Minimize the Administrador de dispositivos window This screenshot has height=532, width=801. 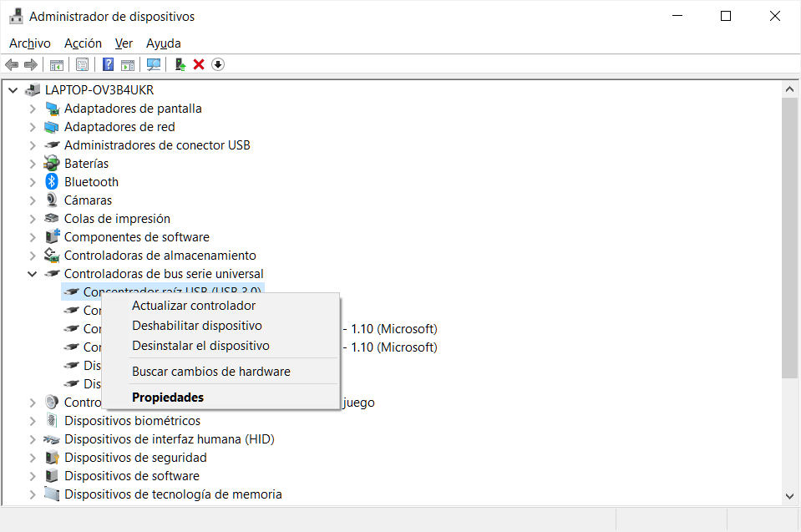click(x=677, y=17)
